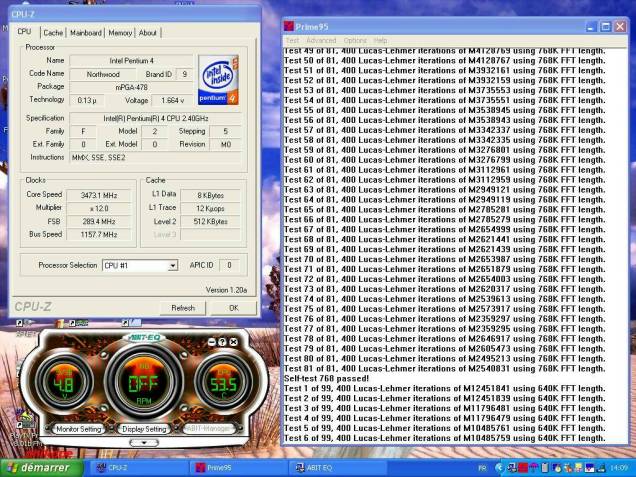Click the Self-test 768 passed! line
636x477 pixels.
coord(326,378)
